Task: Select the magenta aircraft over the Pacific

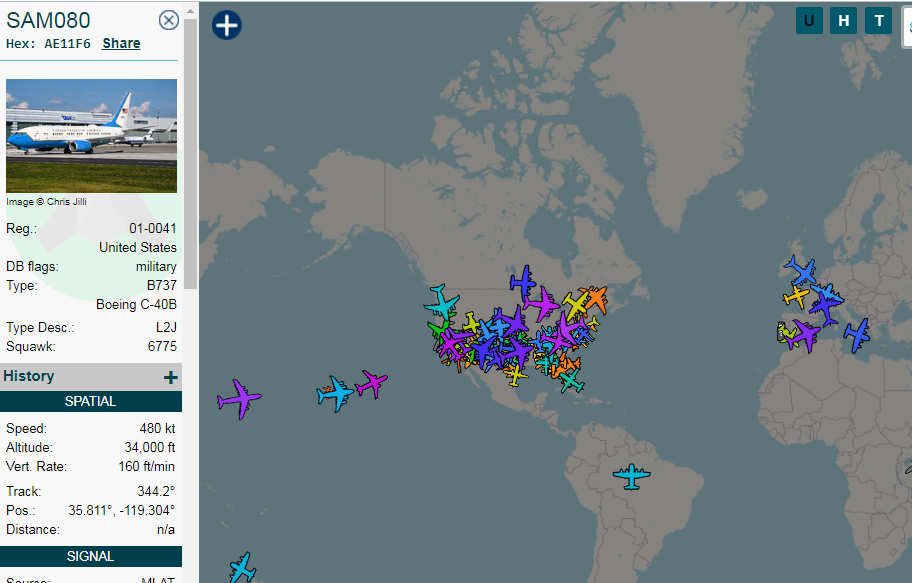Action: pyautogui.click(x=372, y=384)
